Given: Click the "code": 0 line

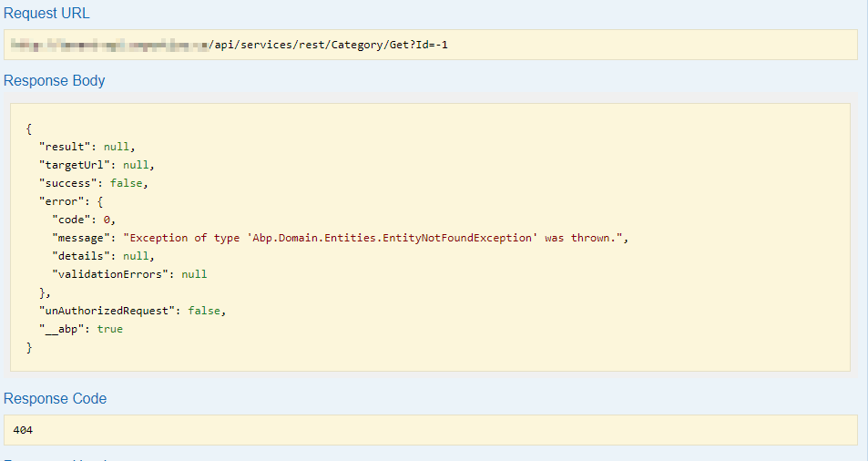Looking at the screenshot, I should pos(84,220).
